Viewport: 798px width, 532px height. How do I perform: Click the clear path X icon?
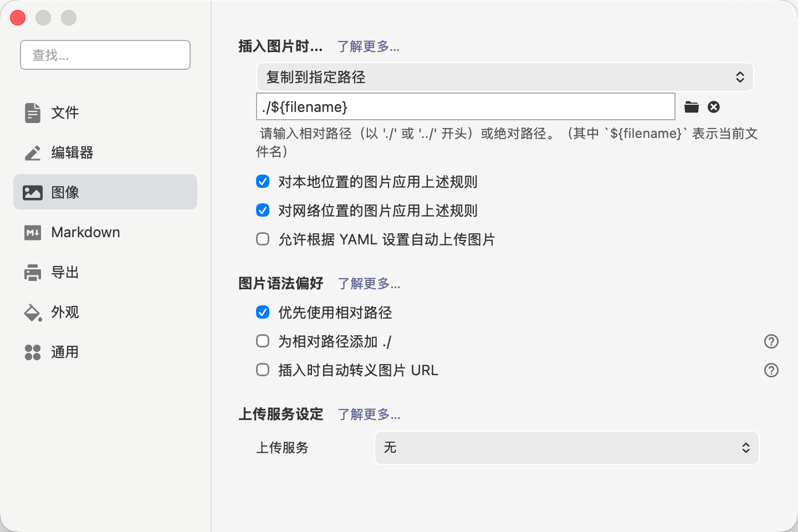[x=714, y=107]
